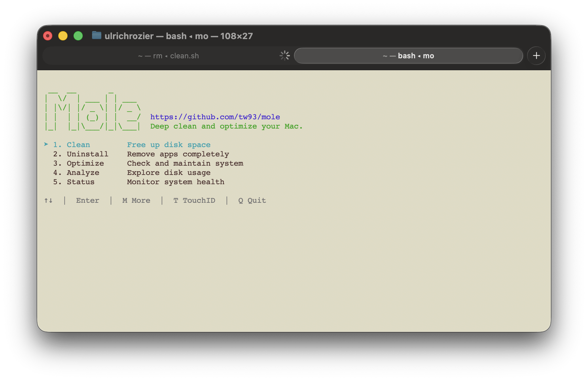Click the yellow minimize window button

(x=63, y=36)
